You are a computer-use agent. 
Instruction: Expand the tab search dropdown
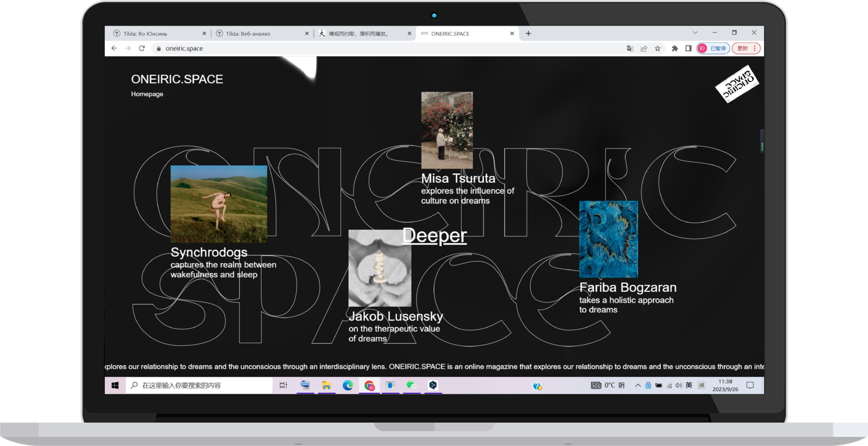point(695,33)
